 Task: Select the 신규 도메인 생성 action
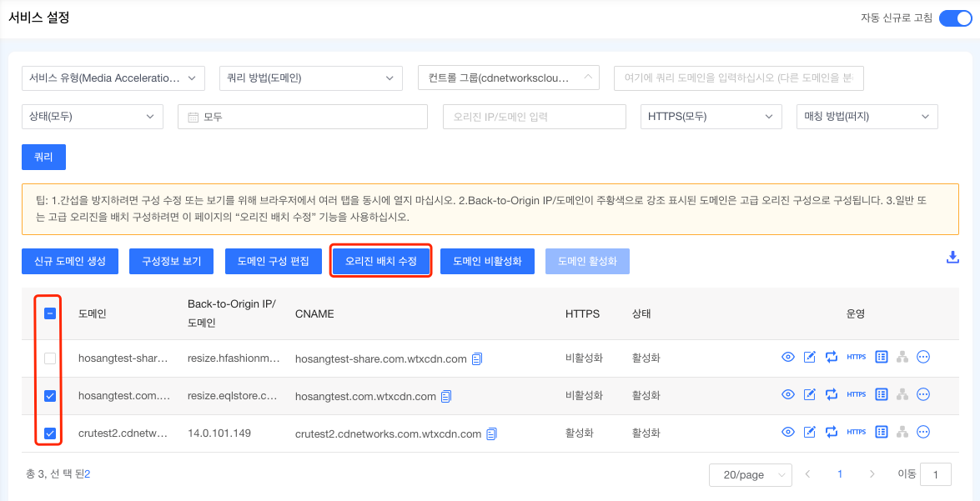pos(69,260)
